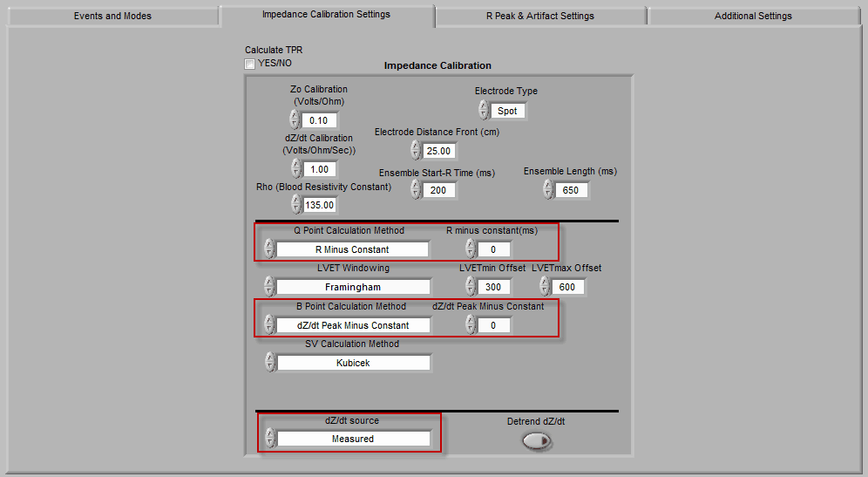The width and height of the screenshot is (868, 477).
Task: Click LVETmin Offset field 300
Action: click(x=494, y=287)
